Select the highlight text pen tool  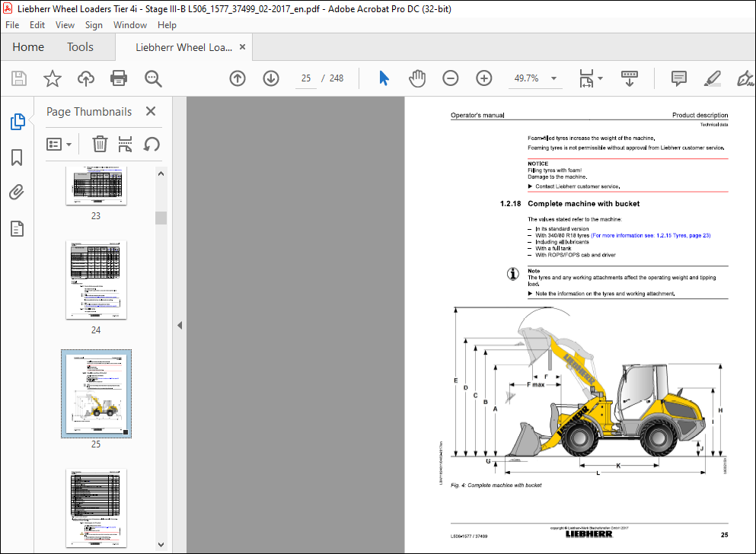[712, 78]
